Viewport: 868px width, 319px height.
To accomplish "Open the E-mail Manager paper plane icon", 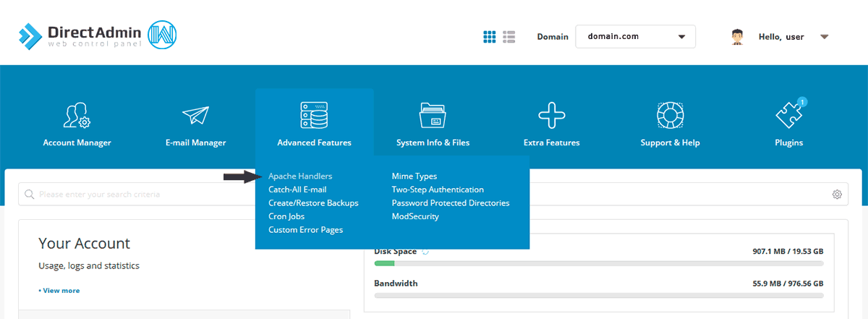I will (x=195, y=116).
